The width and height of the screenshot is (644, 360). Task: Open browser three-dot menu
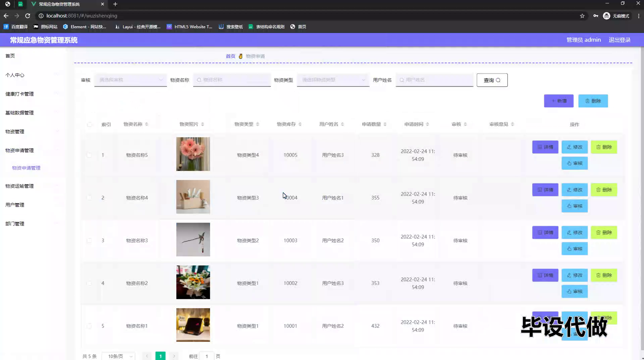pos(639,16)
